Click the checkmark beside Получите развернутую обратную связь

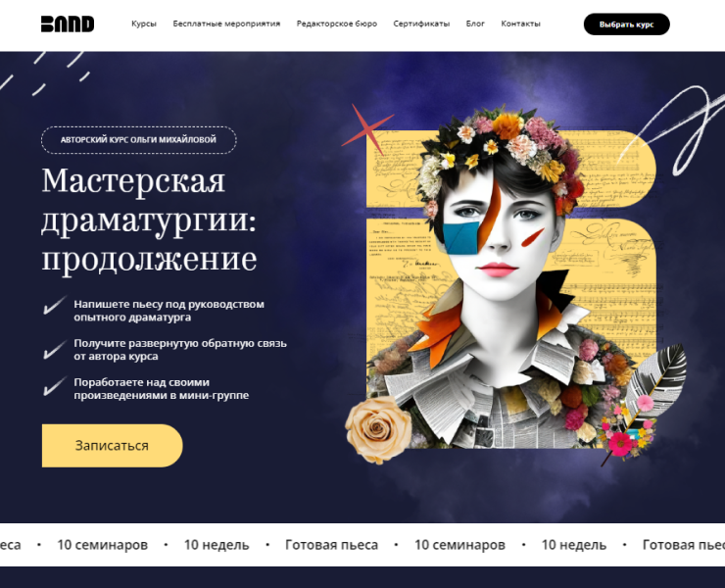55,350
